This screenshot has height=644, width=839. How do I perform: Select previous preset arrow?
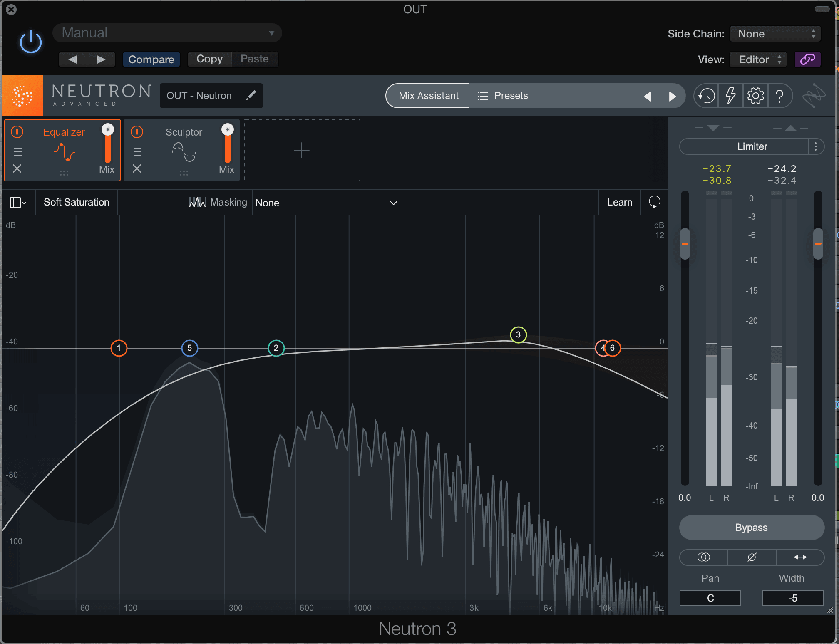coord(648,97)
